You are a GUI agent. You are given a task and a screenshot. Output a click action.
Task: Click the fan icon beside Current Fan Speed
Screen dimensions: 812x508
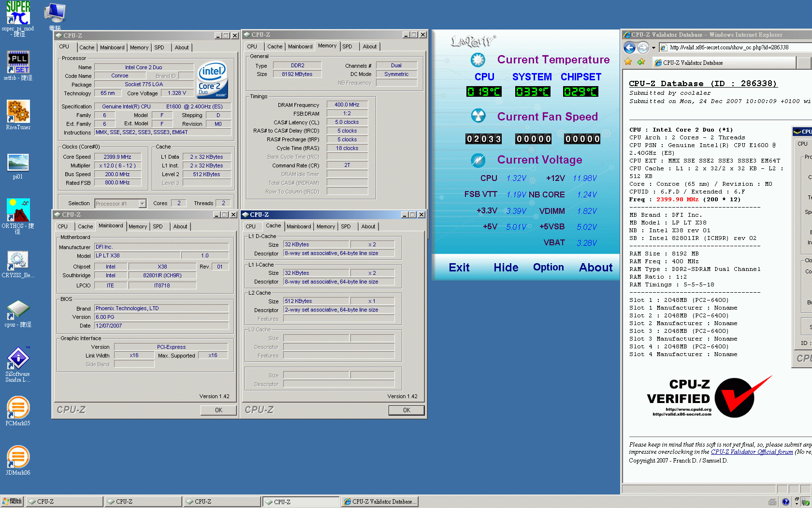pos(478,116)
